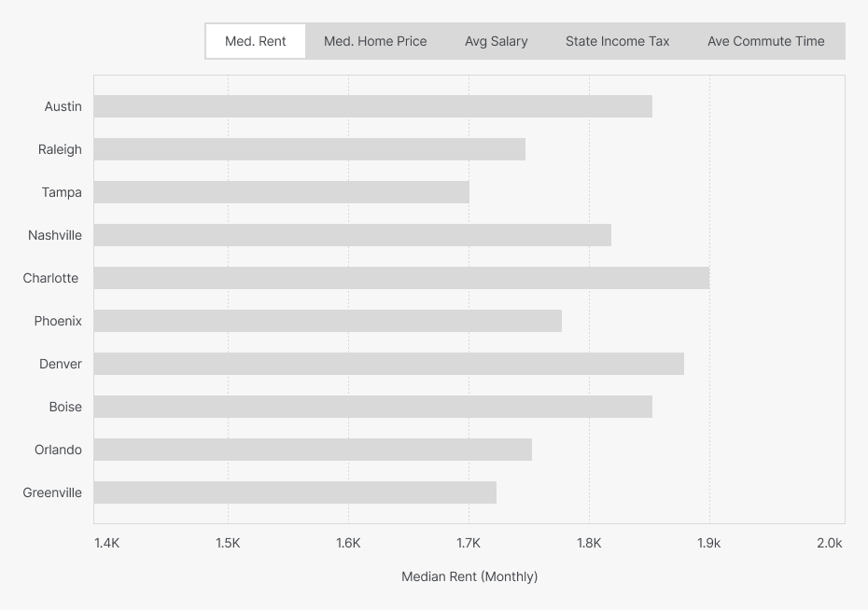Click the 1.9k x-axis tick label
868x610 pixels.
coord(708,543)
